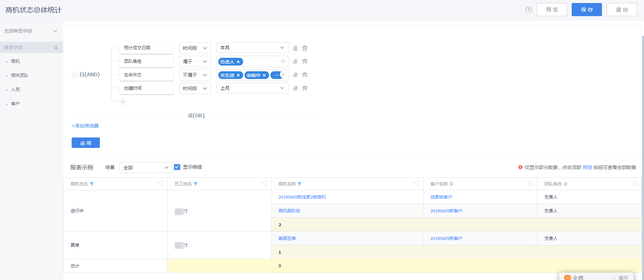Viewport: 644px width, 280px height.
Task: Open the 员工姓名 column menu
Action: (265, 184)
